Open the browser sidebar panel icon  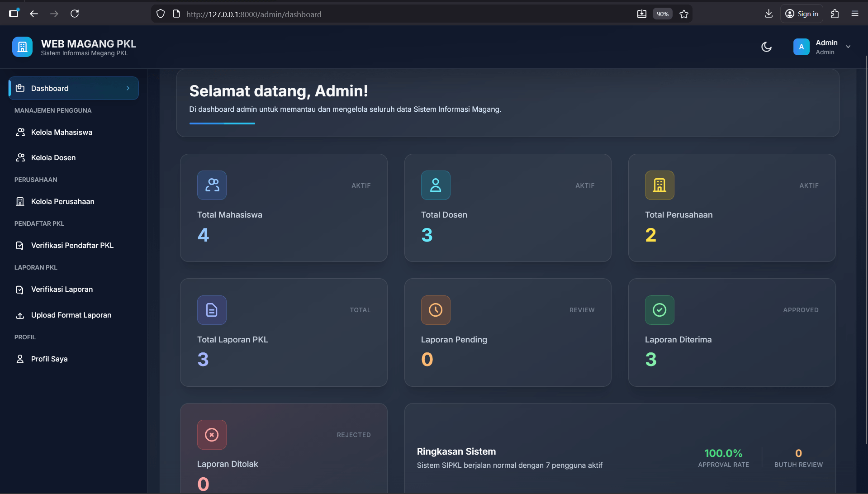point(14,13)
